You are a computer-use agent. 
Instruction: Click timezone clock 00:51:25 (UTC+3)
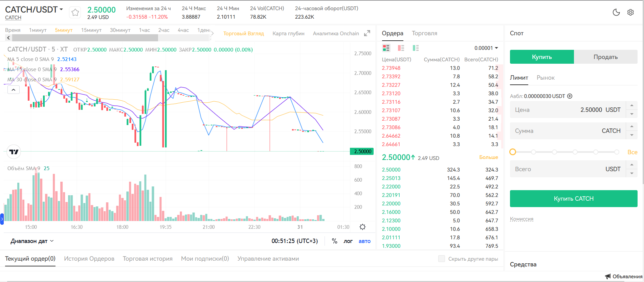[x=294, y=241]
